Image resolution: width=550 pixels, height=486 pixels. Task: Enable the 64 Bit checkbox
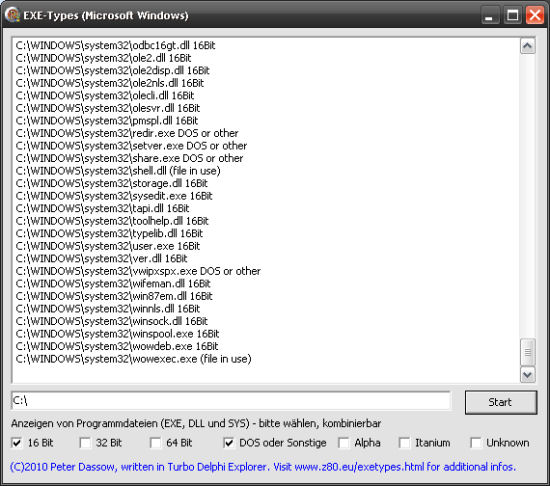(x=155, y=443)
